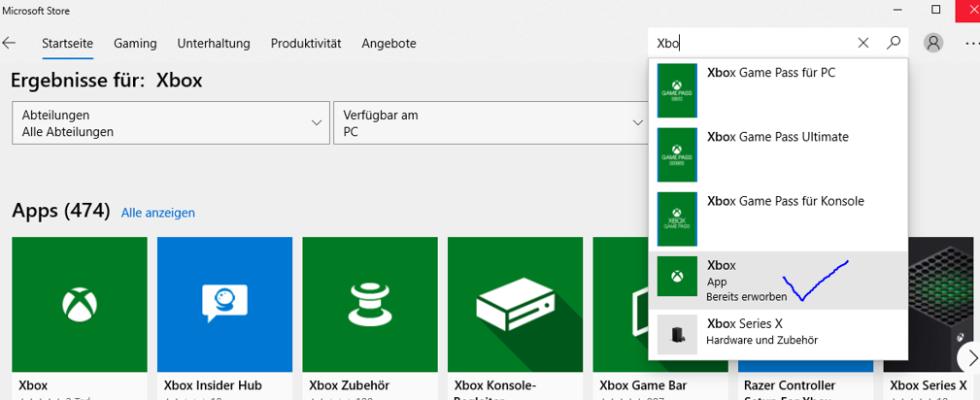
Task: Open Xbox Game Pass Ultimate suggestion icon
Action: tap(677, 154)
